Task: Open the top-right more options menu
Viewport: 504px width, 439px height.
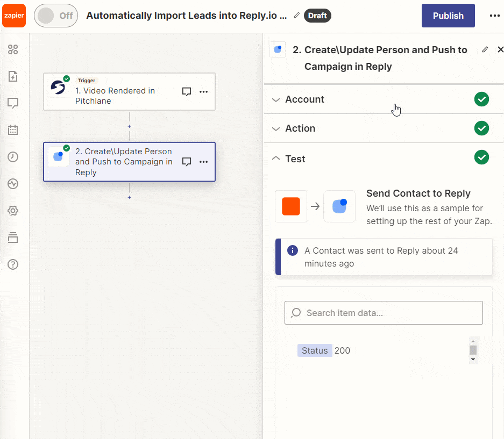Action: click(x=494, y=16)
